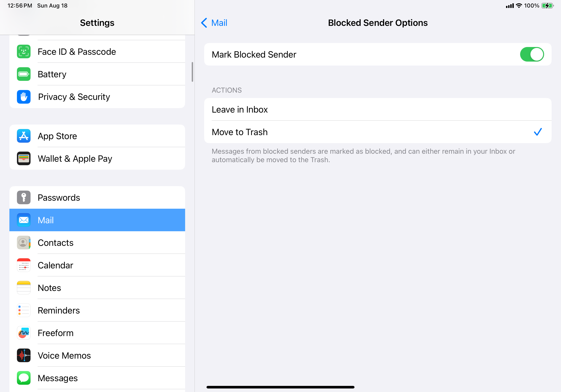Open Calendar settings

97,265
